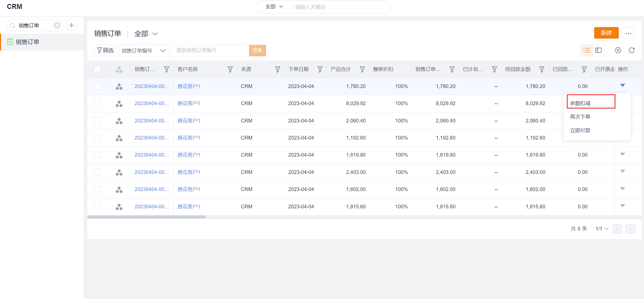Open 唐花客户1 link in the 8,029.92 row

point(189,103)
